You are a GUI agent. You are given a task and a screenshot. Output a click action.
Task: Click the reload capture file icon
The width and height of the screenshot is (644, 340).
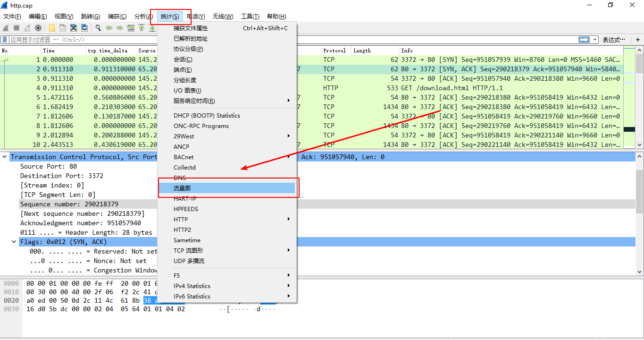(x=85, y=28)
